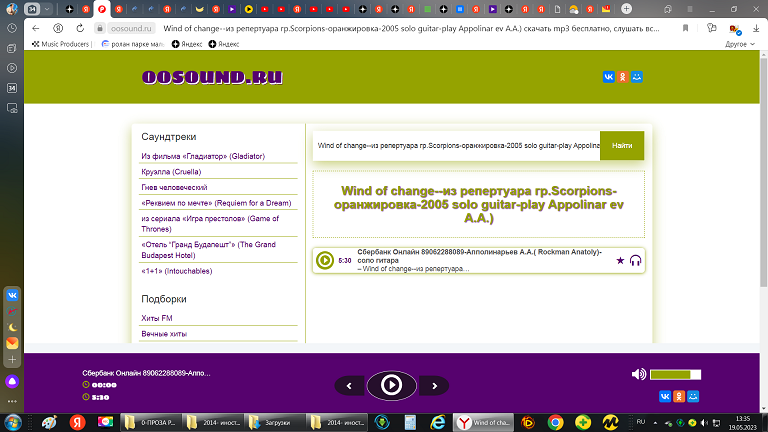This screenshot has height=432, width=768.
Task: Share via Moy Mir icon in the site header
Action: pos(637,77)
